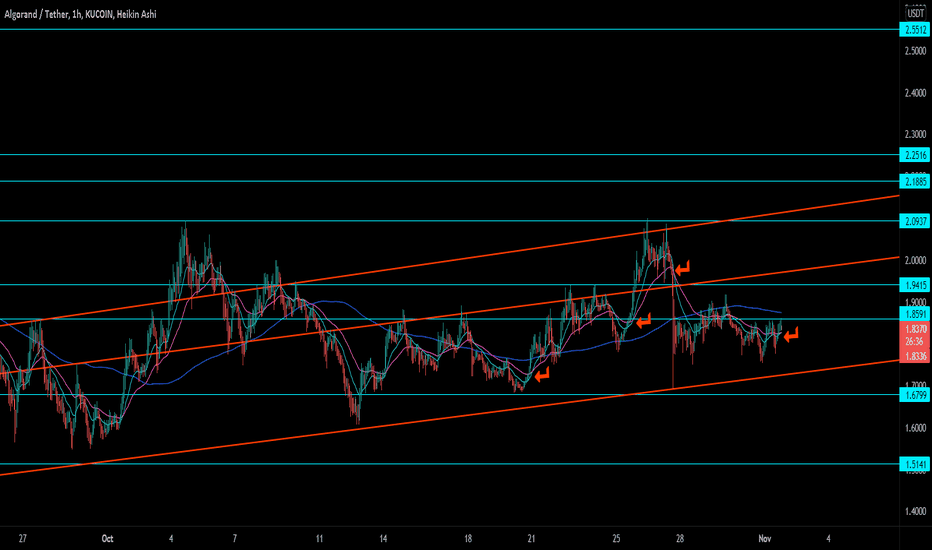The width and height of the screenshot is (932, 550).
Task: Select the 1.8591 horizontal line price tag
Action: [915, 314]
